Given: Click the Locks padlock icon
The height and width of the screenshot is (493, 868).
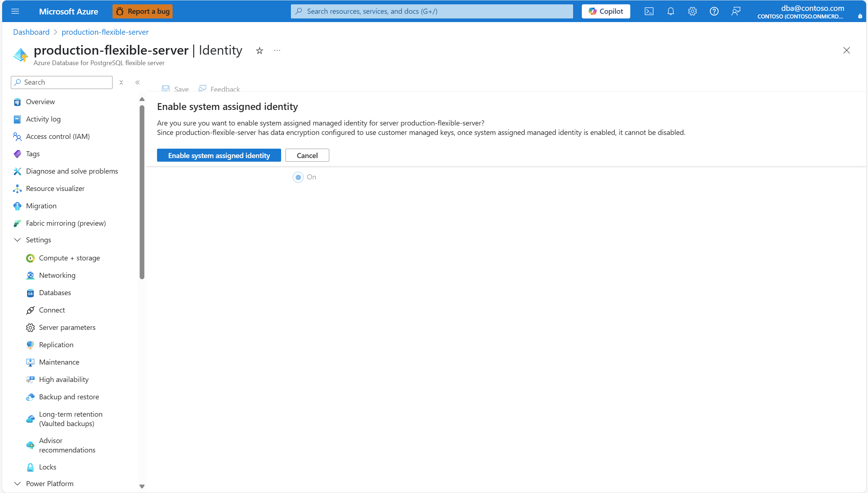Looking at the screenshot, I should [30, 467].
